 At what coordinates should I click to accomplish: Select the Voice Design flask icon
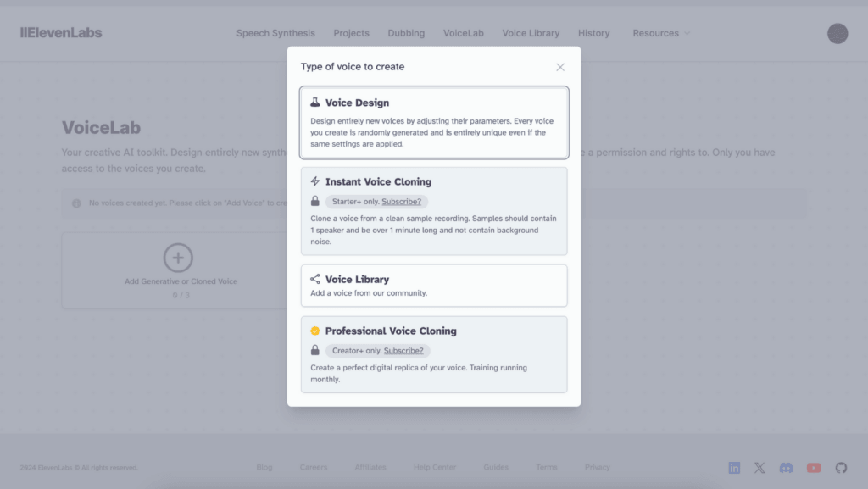click(x=317, y=102)
